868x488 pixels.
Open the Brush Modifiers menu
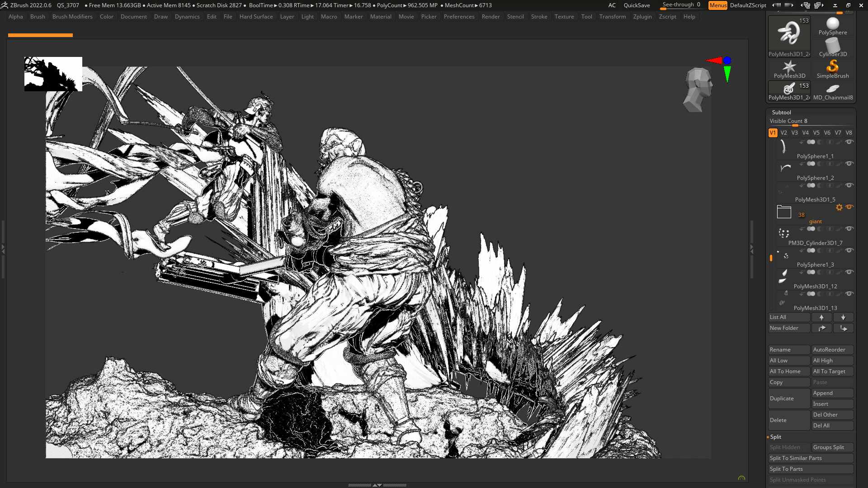(x=72, y=17)
